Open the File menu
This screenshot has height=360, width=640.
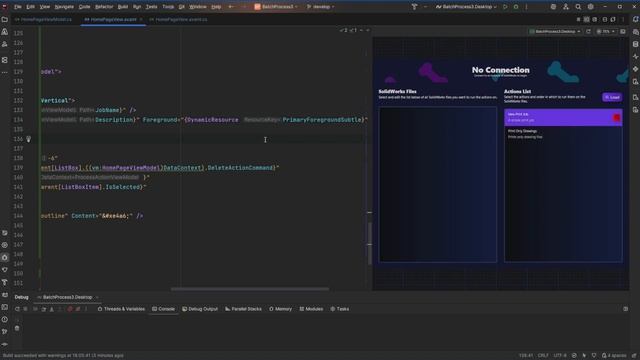pyautogui.click(x=18, y=7)
